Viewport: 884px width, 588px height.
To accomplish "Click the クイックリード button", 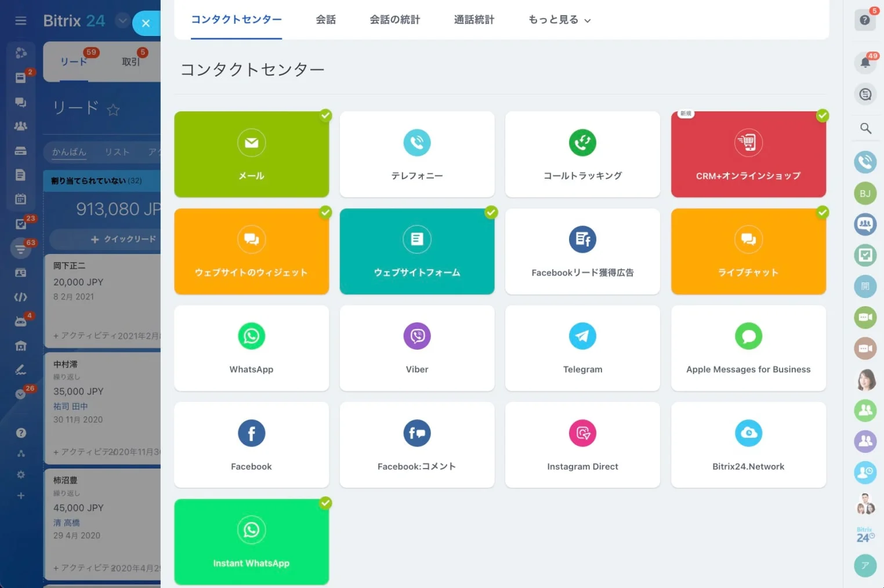I will (124, 239).
